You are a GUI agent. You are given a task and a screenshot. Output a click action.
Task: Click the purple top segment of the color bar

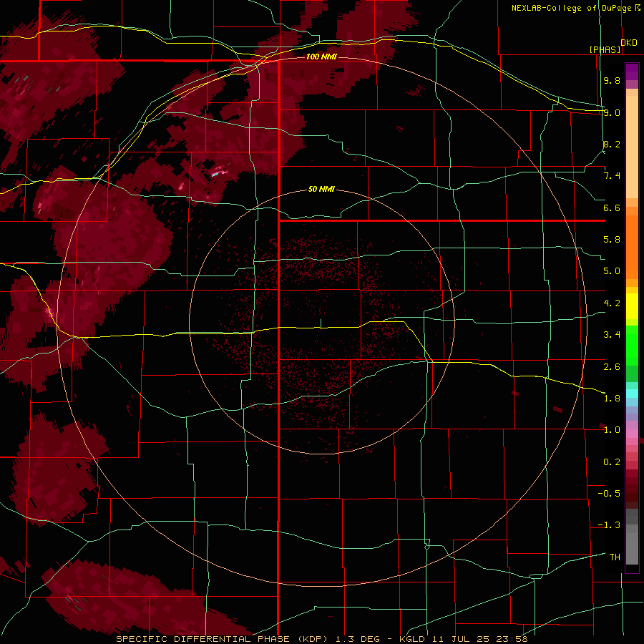pos(632,72)
